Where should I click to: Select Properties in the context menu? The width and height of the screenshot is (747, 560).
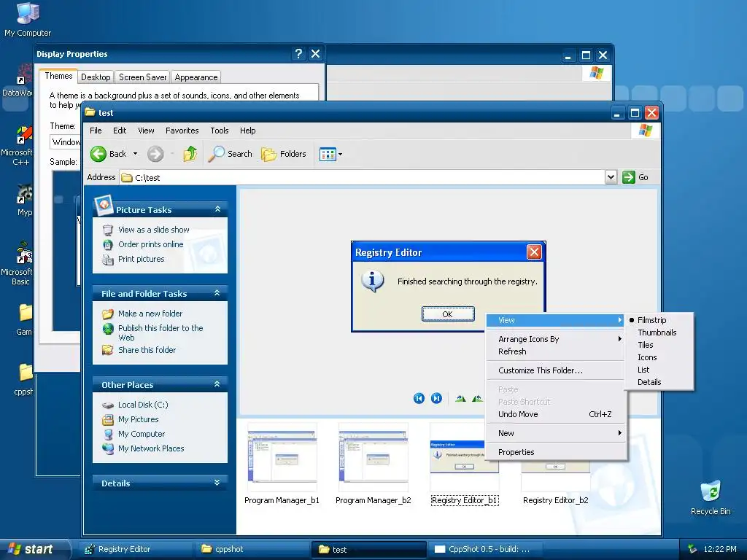555,452
